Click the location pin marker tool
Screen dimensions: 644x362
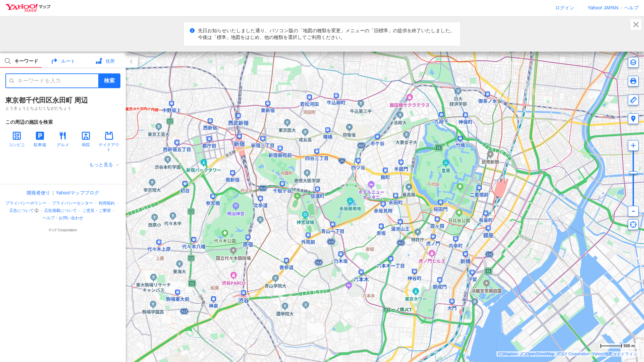633,119
